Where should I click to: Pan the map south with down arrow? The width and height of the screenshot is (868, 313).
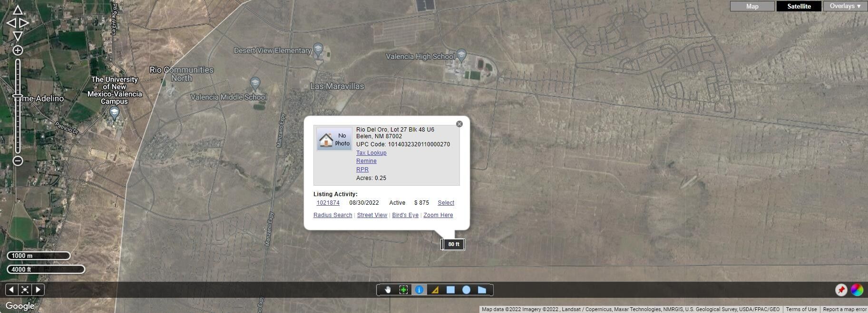(x=18, y=36)
